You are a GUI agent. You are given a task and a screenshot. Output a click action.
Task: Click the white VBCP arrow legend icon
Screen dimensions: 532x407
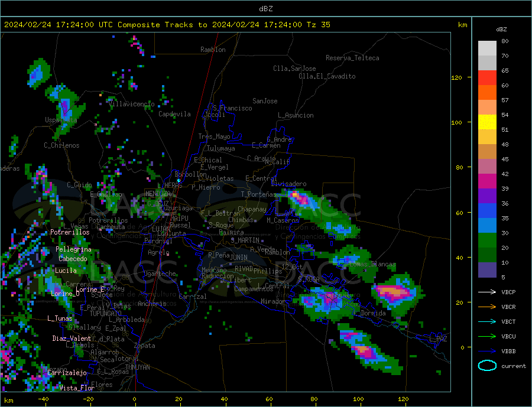tap(487, 292)
